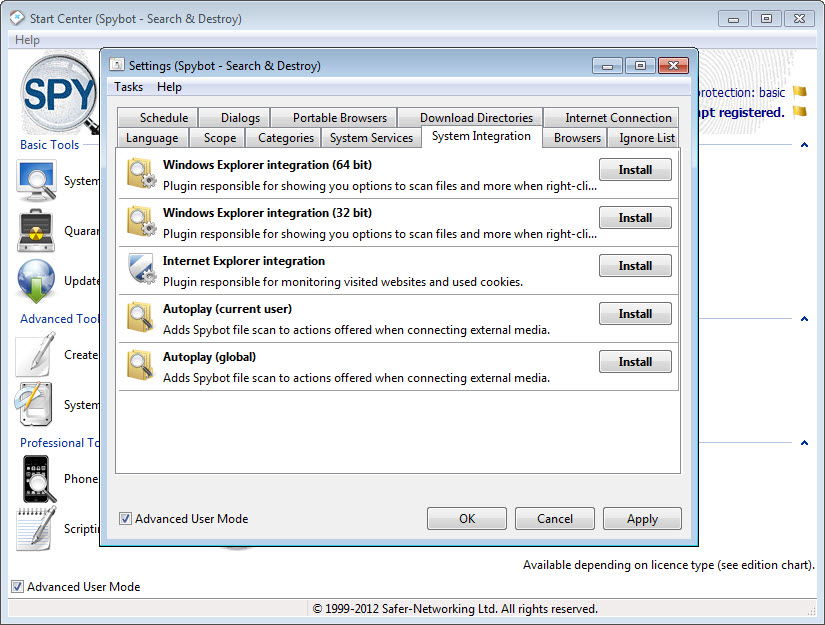
Task: Click the Safer-Networking copyright status text
Action: [455, 609]
